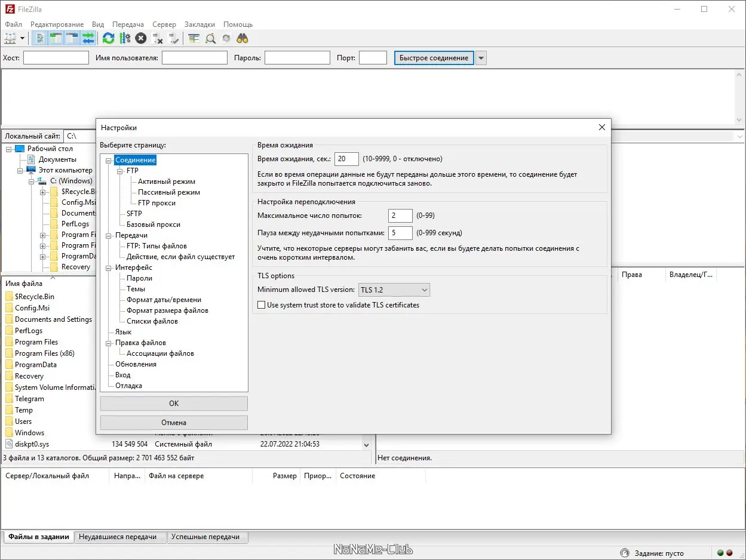Toggle transfer queue display icon

88,38
